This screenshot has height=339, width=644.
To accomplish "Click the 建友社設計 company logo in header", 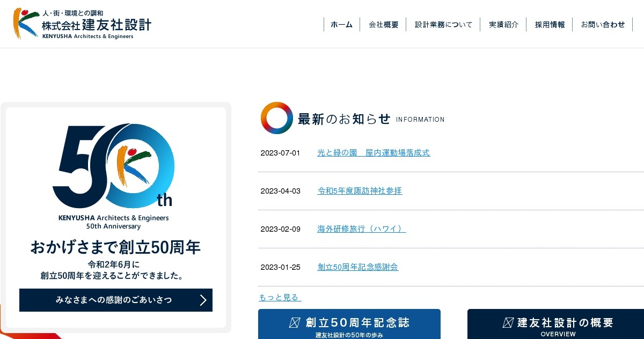I will (x=83, y=24).
